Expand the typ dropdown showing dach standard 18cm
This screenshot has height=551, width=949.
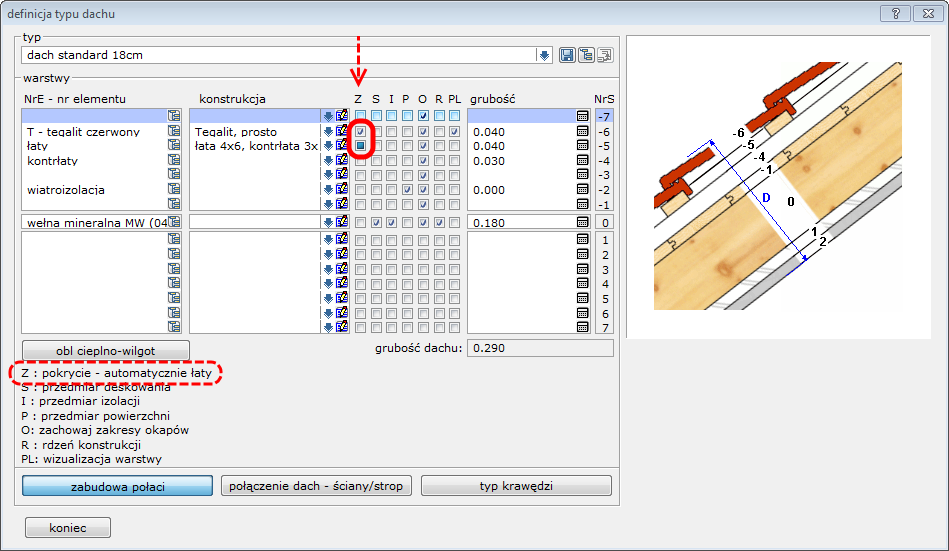[x=544, y=56]
